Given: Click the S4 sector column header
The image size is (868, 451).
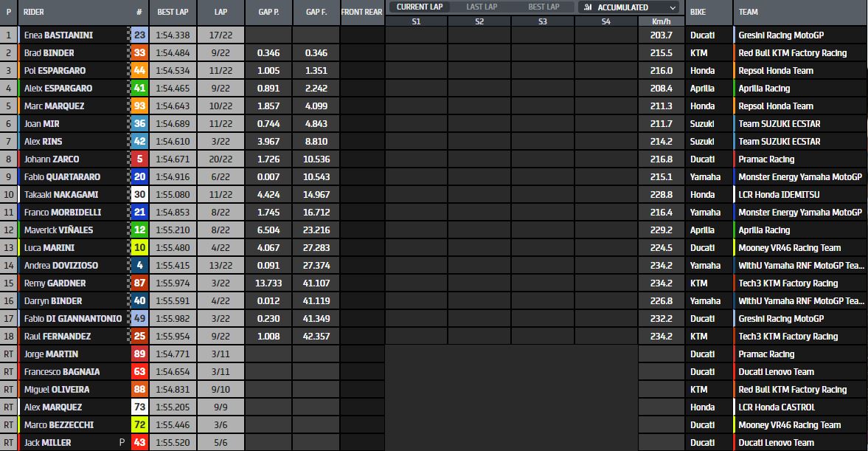Looking at the screenshot, I should (x=606, y=21).
